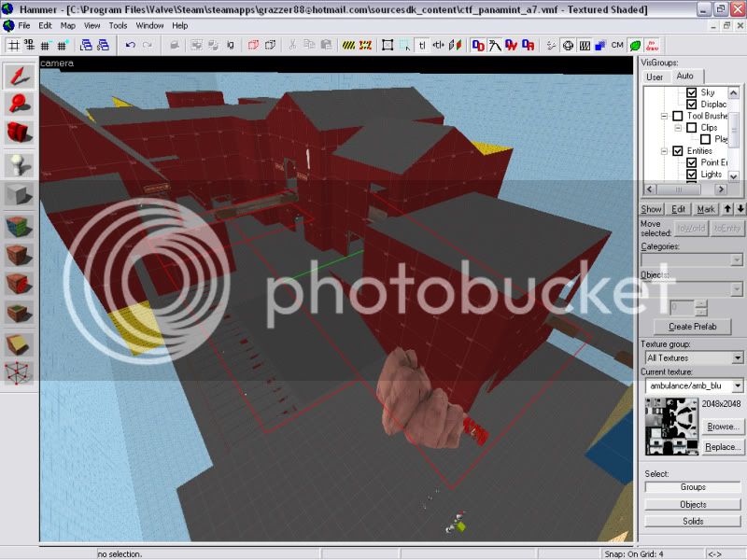
Task: Select the Magnify tool
Action: pos(19,105)
